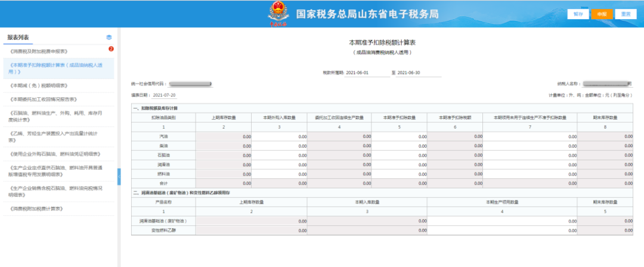Click 变性燃料乙醇 本期生产领用数量 cell
Image resolution: width=644 pixels, height=267 pixels.
[502, 231]
